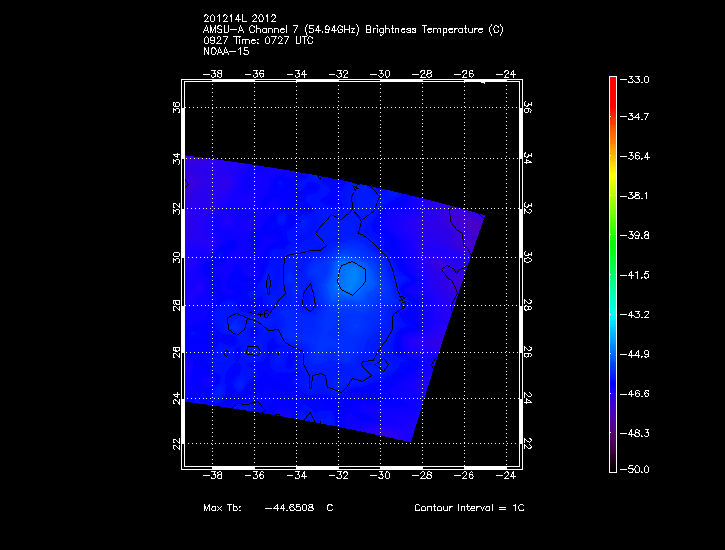The width and height of the screenshot is (725, 550).
Task: Click the 36 latitude label on left axis
Action: point(176,107)
